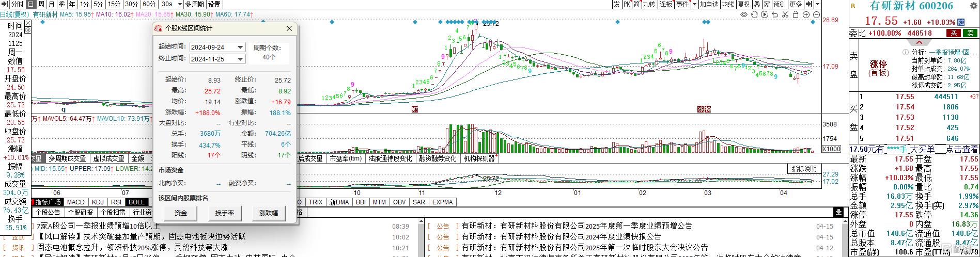Click the 涨跌幅 ranking button
This screenshot has width=980, height=257.
tap(269, 213)
